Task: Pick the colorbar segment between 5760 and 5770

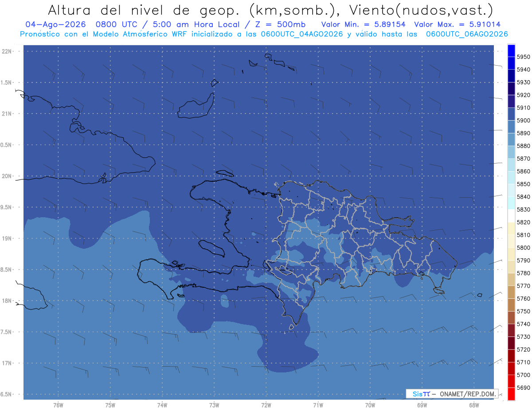Action: [x=511, y=292]
